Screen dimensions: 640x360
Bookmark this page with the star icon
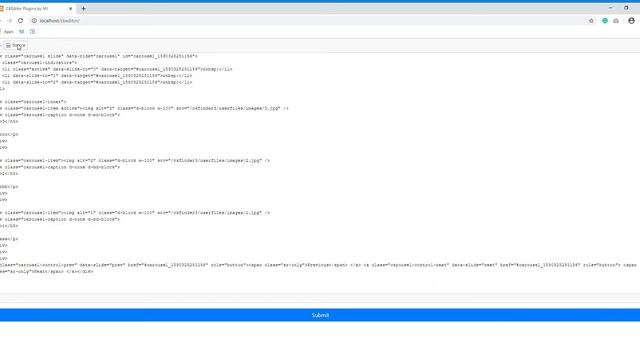click(591, 20)
